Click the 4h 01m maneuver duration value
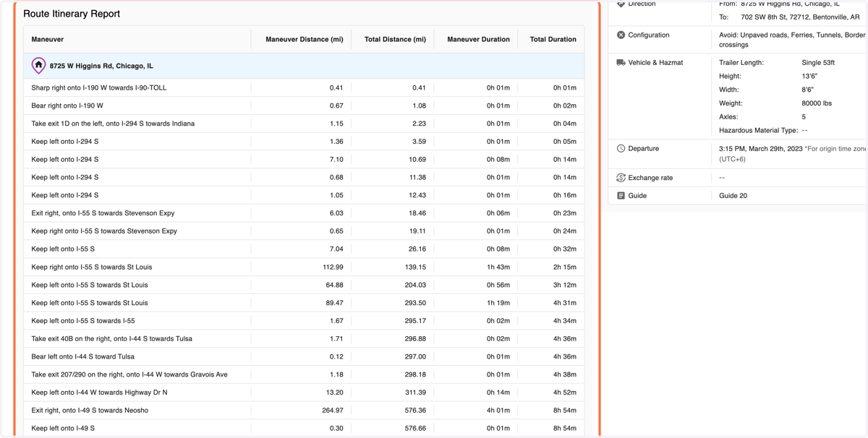The width and height of the screenshot is (868, 438). pos(498,411)
